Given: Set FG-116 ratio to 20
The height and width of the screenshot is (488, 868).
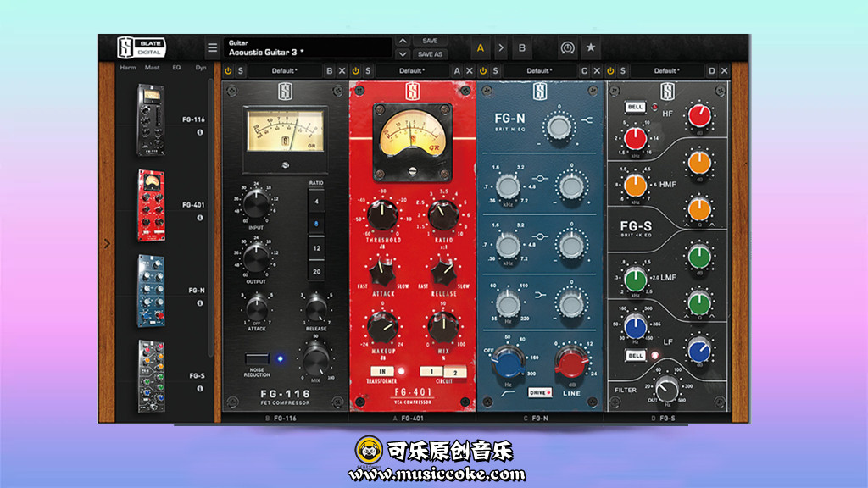Looking at the screenshot, I should [316, 272].
